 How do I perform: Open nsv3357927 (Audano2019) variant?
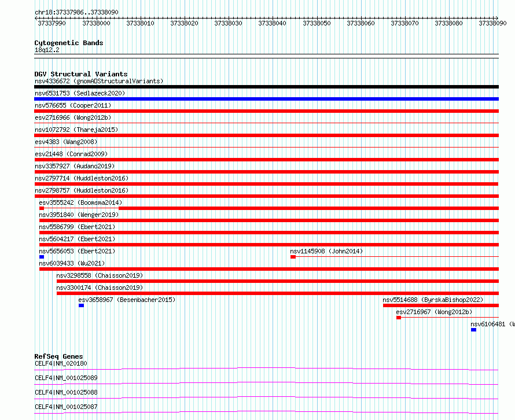coord(75,166)
